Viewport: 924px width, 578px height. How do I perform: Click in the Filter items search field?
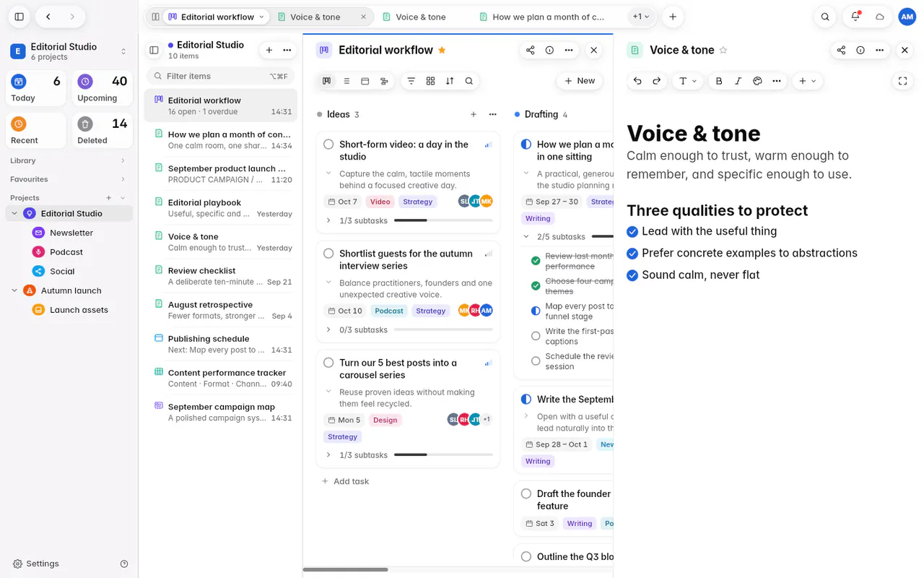pos(220,76)
